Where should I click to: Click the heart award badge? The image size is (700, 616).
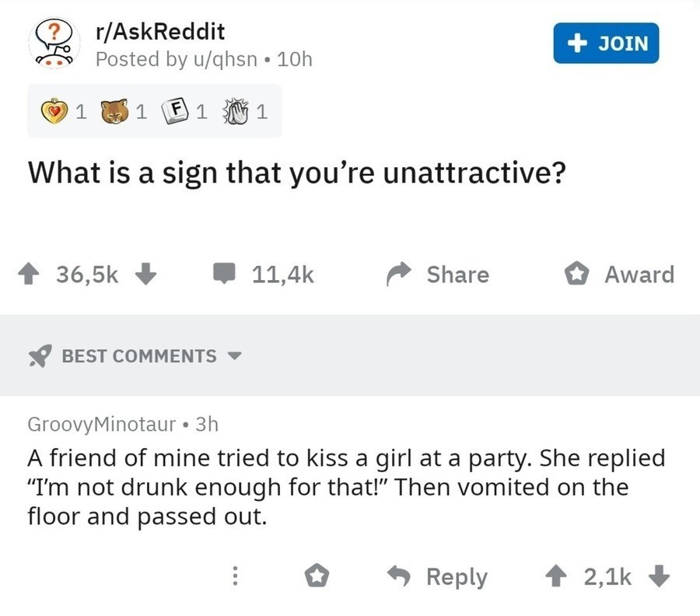coord(54,112)
